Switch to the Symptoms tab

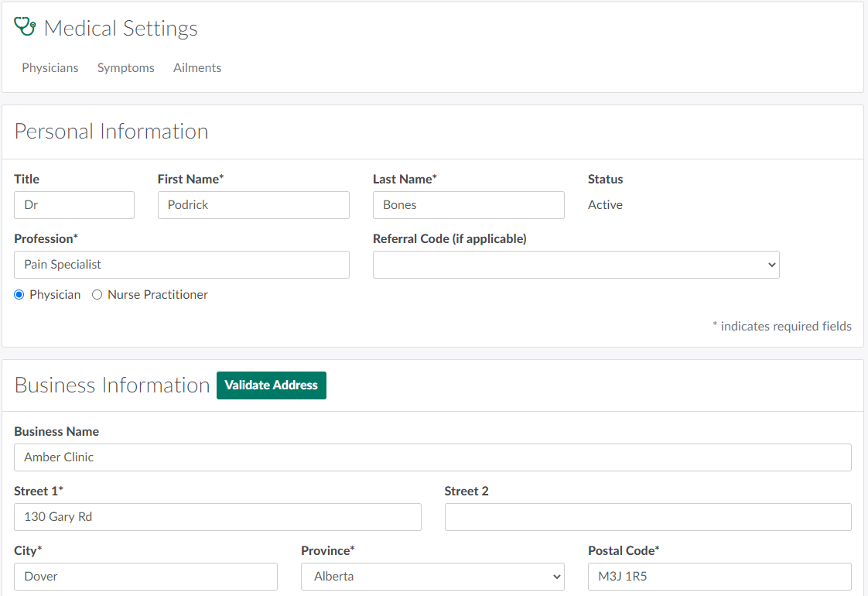(x=126, y=68)
